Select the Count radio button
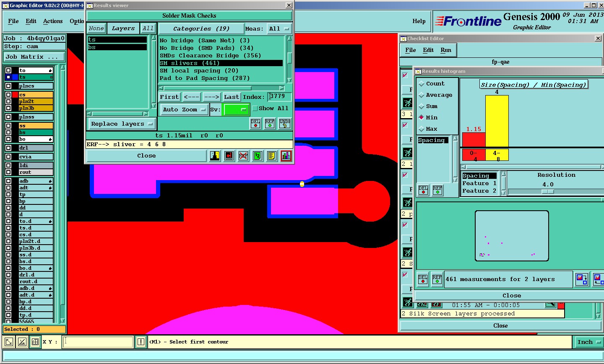Viewport: 604px width, 364px height. pyautogui.click(x=422, y=84)
